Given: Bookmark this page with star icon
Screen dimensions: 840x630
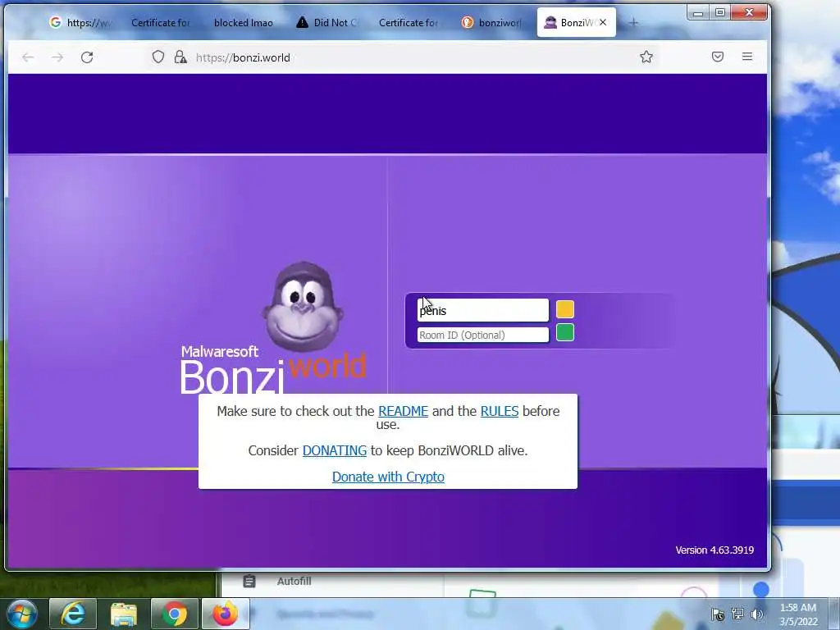Looking at the screenshot, I should 646,57.
